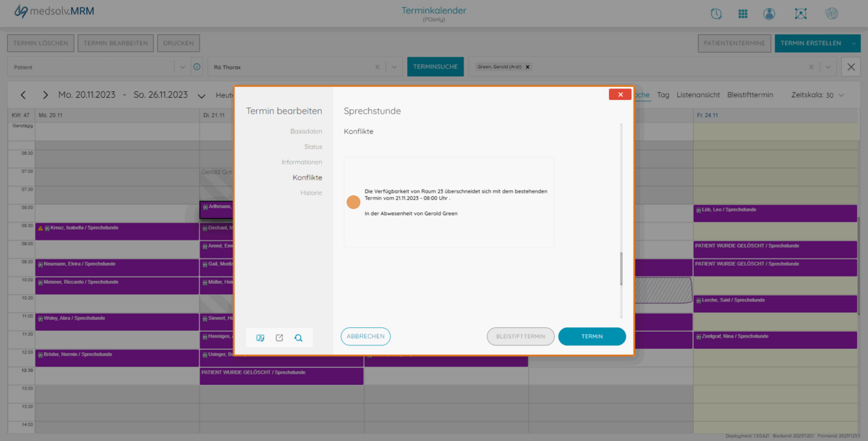Confirm with the Termin button
Image resolution: width=868 pixels, height=441 pixels.
[x=592, y=336]
